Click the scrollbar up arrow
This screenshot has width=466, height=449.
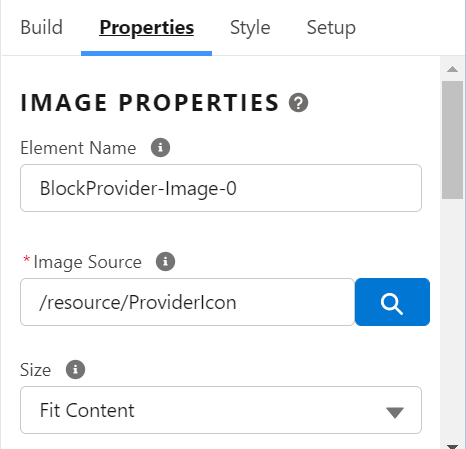(452, 69)
